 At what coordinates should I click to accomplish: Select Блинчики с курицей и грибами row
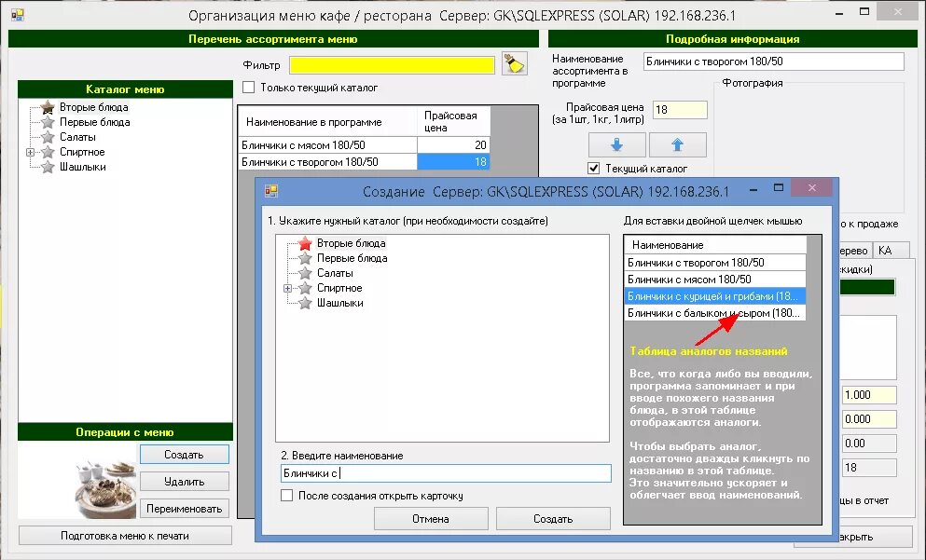[714, 296]
